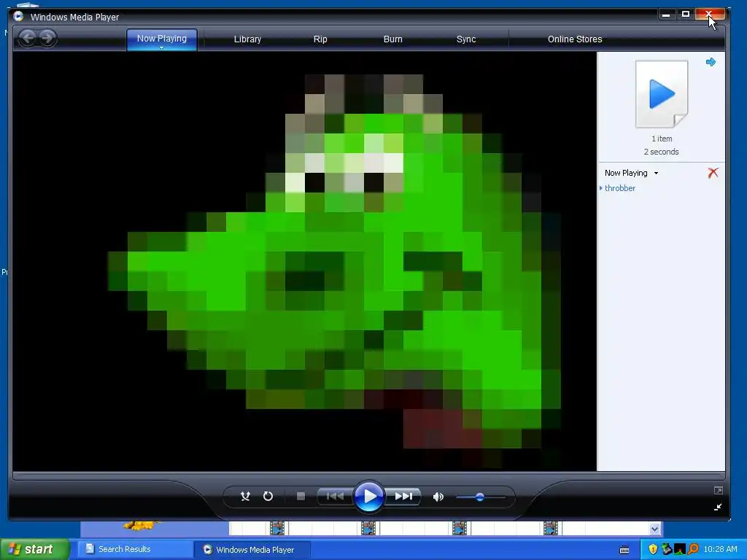Click the large play file thumbnail
747x560 pixels.
tap(662, 94)
